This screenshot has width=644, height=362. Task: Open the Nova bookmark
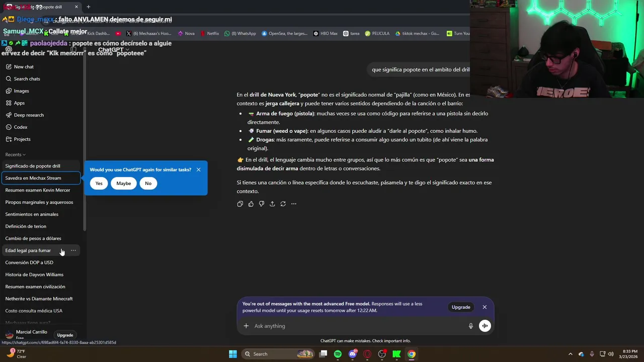pos(186,34)
